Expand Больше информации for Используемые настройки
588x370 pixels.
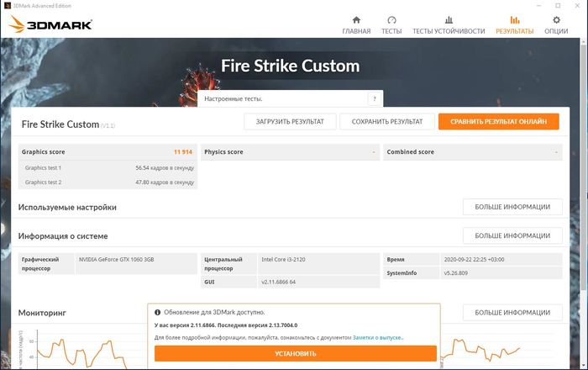512,207
